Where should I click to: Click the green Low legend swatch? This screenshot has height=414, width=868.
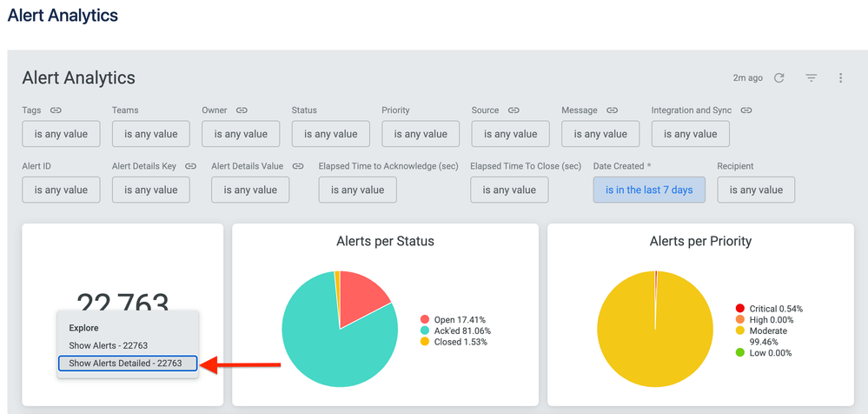coord(740,353)
